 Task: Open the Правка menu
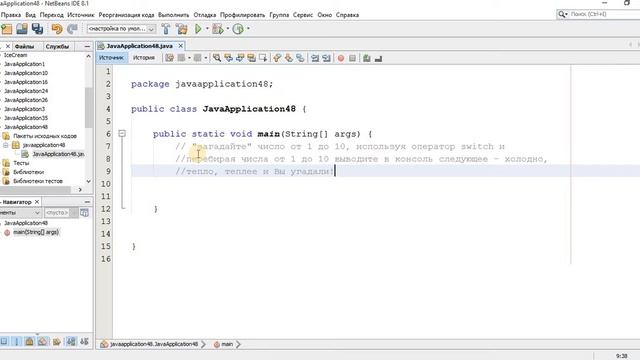point(11,15)
